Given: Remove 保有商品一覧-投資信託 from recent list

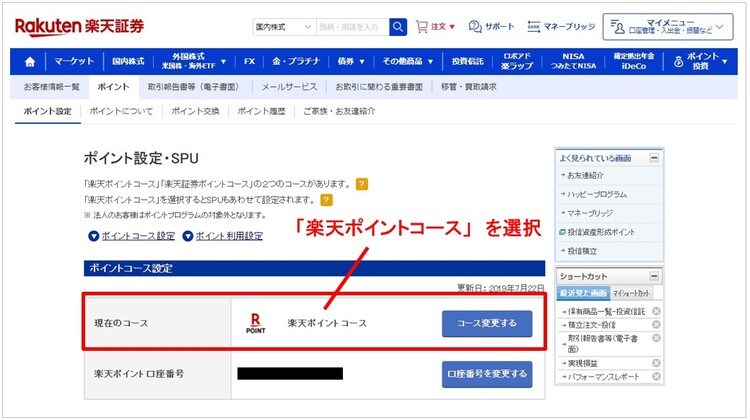Looking at the screenshot, I should point(656,311).
